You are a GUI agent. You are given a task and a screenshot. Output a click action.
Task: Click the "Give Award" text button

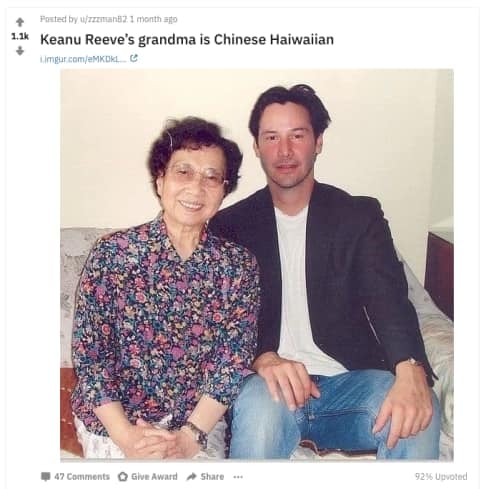click(154, 477)
